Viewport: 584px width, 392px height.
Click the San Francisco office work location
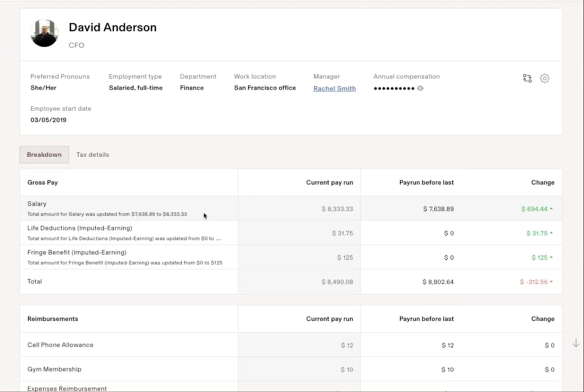265,88
